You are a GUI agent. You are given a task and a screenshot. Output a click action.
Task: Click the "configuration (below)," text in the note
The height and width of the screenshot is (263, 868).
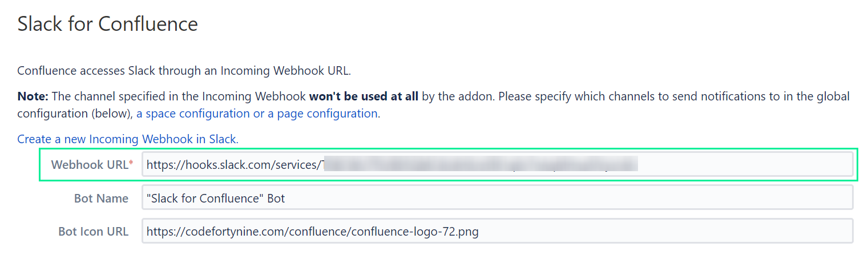tap(75, 114)
